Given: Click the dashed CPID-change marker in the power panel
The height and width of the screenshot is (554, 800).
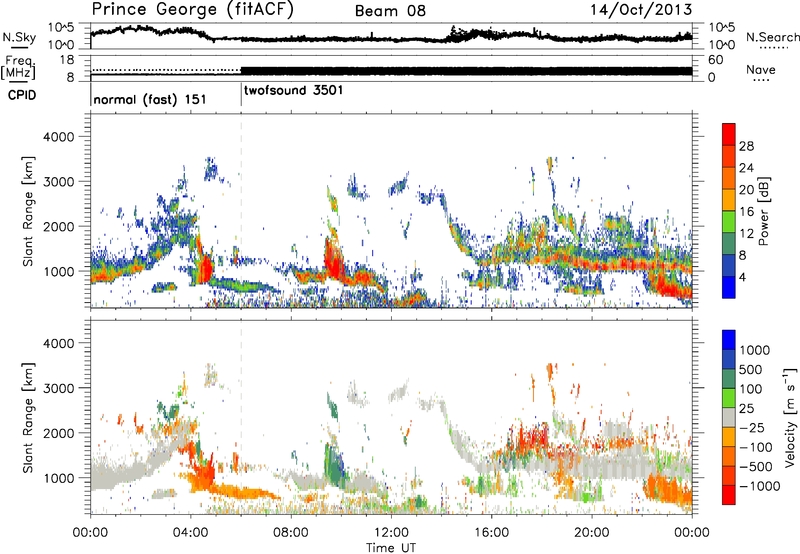Looking at the screenshot, I should (241, 211).
